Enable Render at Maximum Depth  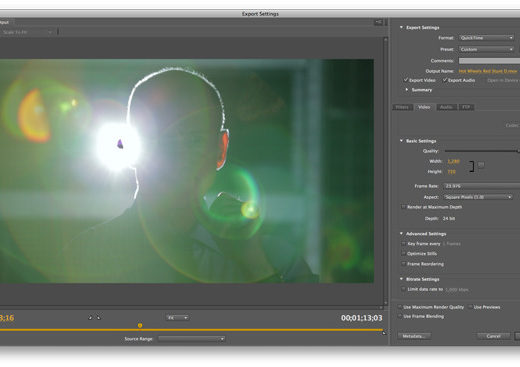pos(403,207)
